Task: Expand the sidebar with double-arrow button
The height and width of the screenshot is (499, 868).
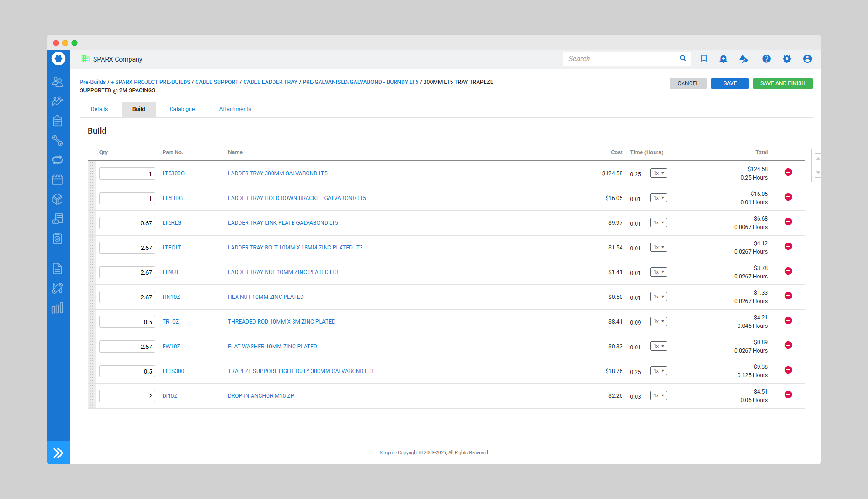Action: pos(58,453)
